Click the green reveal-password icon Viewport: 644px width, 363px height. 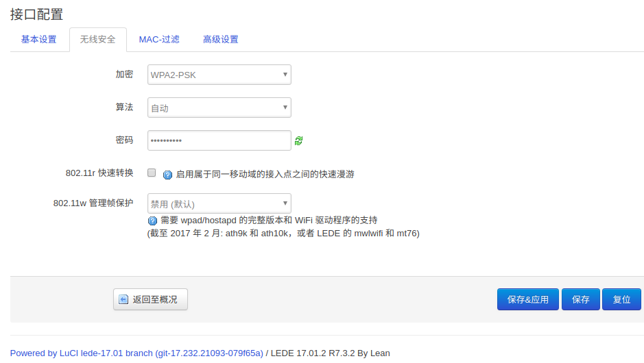298,140
